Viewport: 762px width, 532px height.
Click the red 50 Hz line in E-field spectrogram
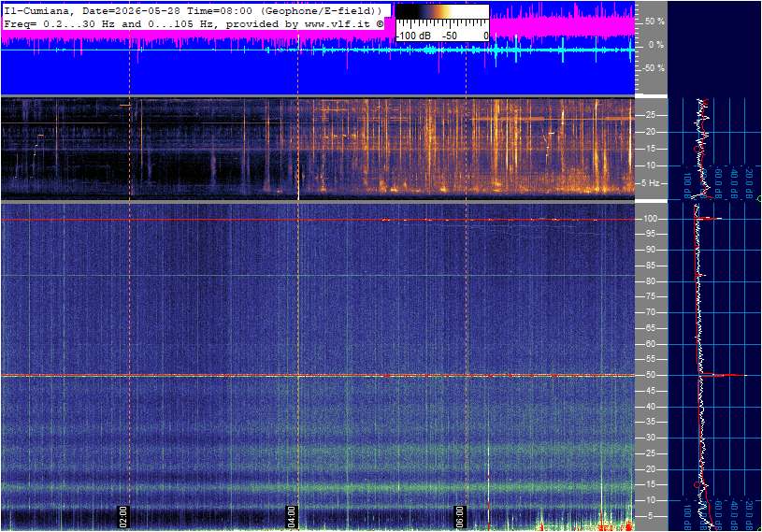[318, 376]
